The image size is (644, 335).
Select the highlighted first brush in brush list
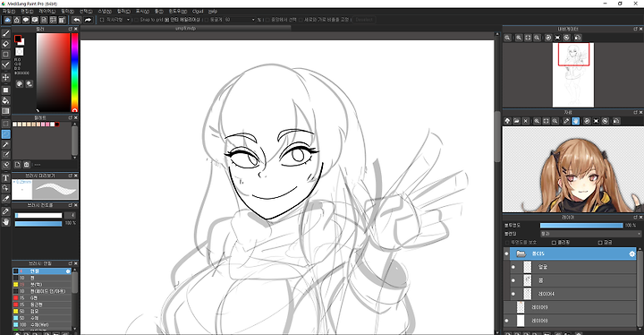pos(42,271)
